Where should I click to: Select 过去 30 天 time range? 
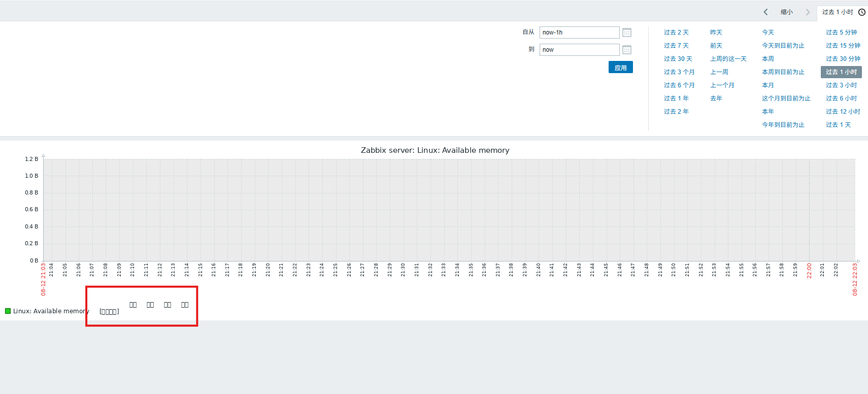click(x=678, y=59)
